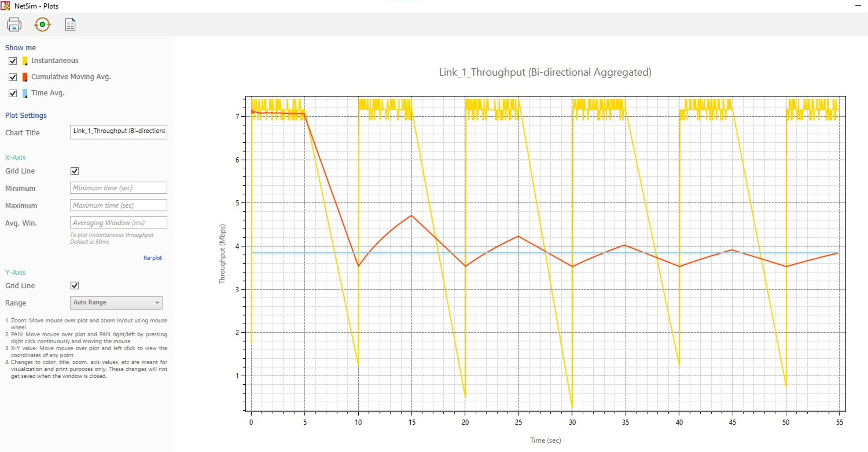The width and height of the screenshot is (868, 452).
Task: Uncheck the Instantaneous checkbox
Action: click(13, 61)
